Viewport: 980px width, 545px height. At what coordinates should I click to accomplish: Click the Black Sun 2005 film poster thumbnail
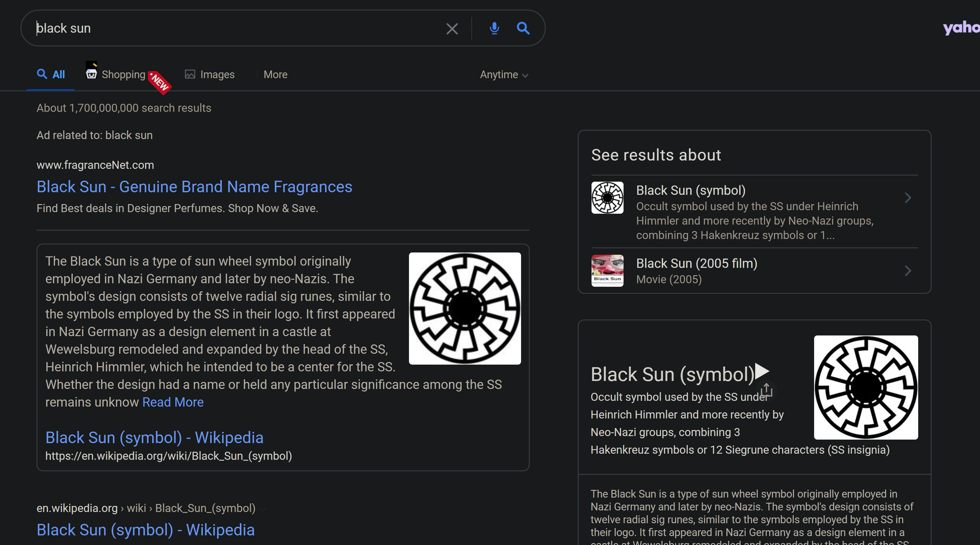pos(607,271)
